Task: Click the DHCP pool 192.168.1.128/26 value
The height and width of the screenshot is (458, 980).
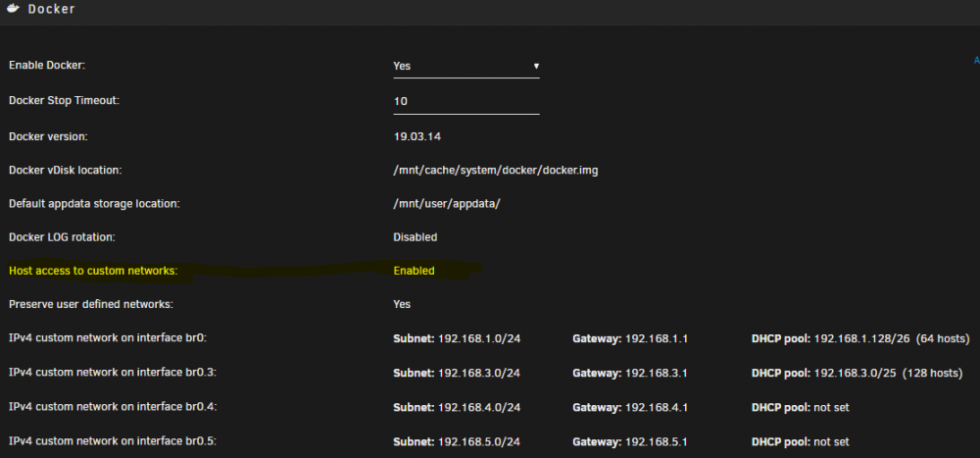Action: click(x=862, y=339)
